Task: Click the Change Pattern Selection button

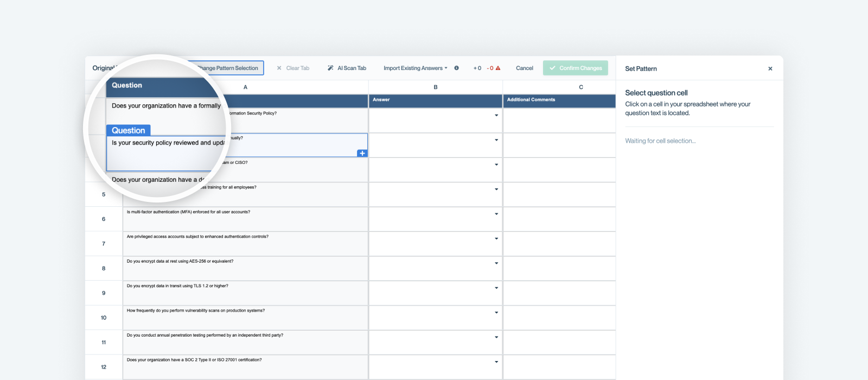Action: click(228, 68)
